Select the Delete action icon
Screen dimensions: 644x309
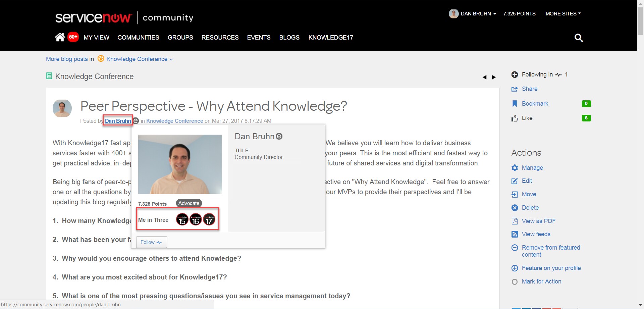pyautogui.click(x=515, y=207)
